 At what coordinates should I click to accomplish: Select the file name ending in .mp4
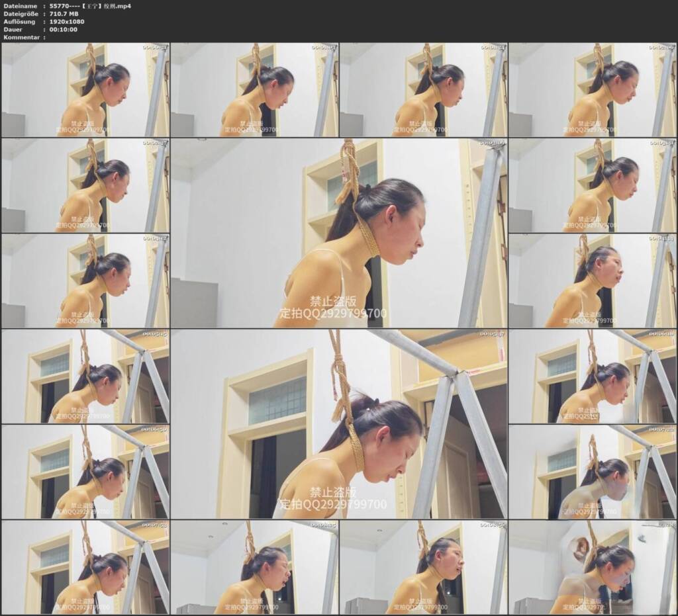tap(90, 6)
